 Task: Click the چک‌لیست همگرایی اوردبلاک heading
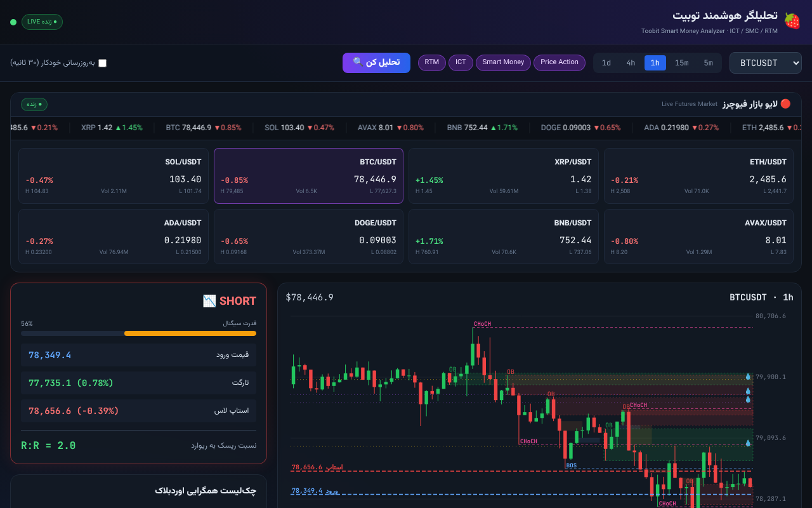[206, 491]
